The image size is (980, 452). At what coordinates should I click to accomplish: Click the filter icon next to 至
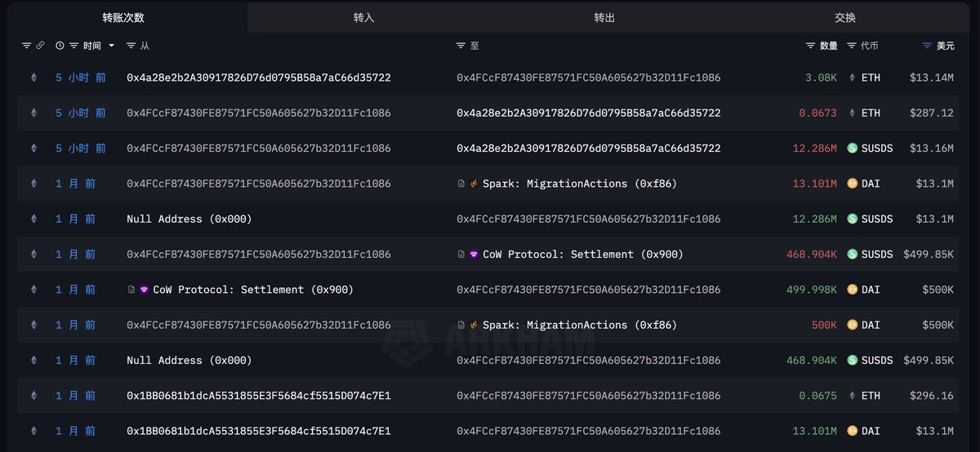[x=461, y=46]
